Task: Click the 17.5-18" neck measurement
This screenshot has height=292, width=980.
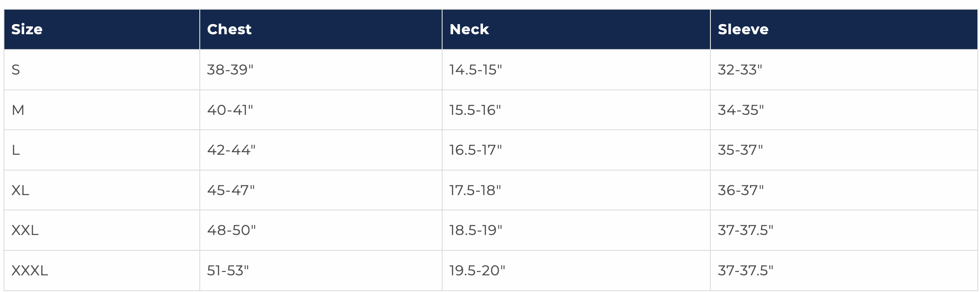Action: click(x=475, y=190)
